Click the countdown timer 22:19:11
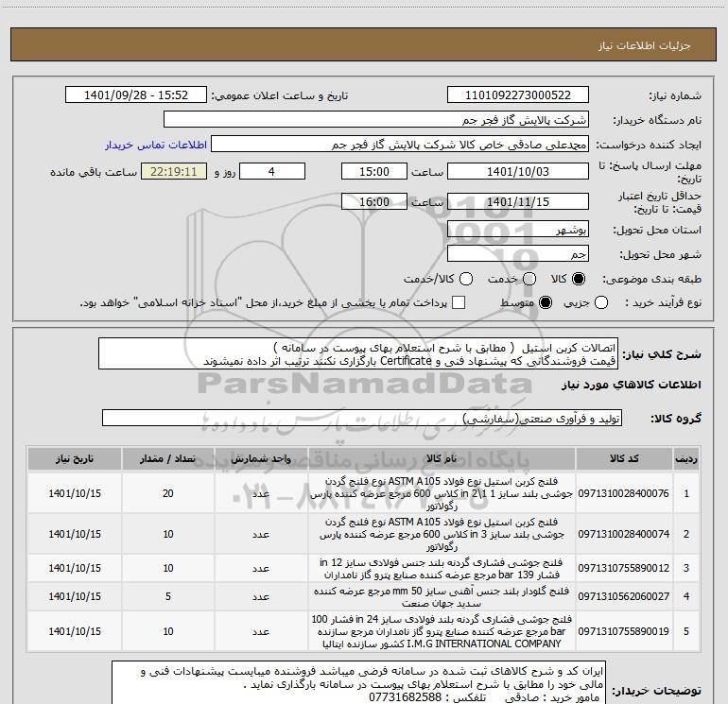Viewport: 728px width, 704px height. pyautogui.click(x=174, y=172)
